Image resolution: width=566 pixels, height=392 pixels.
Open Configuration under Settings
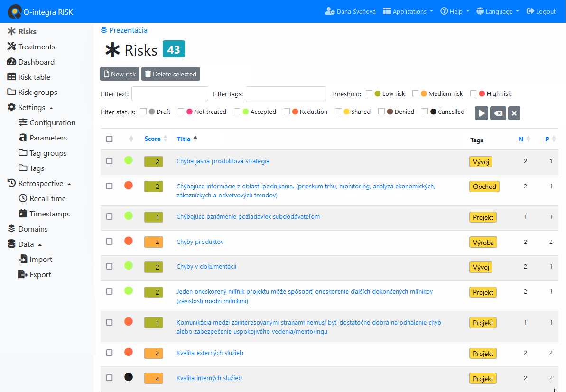pyautogui.click(x=53, y=122)
